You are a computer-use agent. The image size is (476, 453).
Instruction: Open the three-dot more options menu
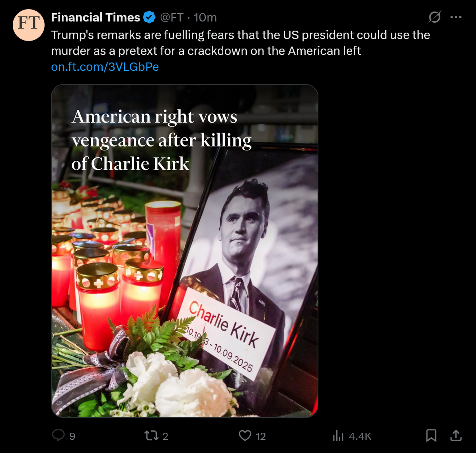click(456, 17)
